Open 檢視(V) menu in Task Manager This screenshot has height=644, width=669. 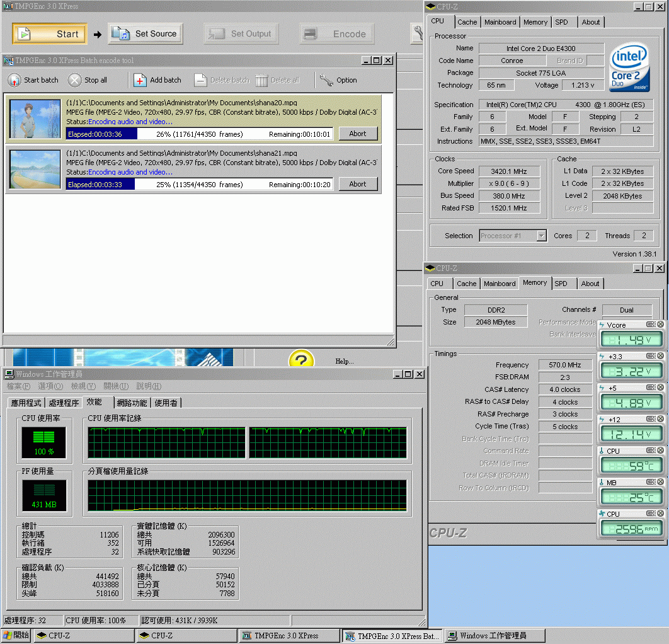(83, 386)
